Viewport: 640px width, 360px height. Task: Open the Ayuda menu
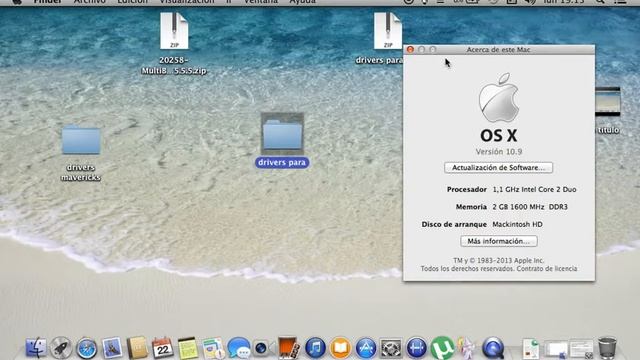302,2
